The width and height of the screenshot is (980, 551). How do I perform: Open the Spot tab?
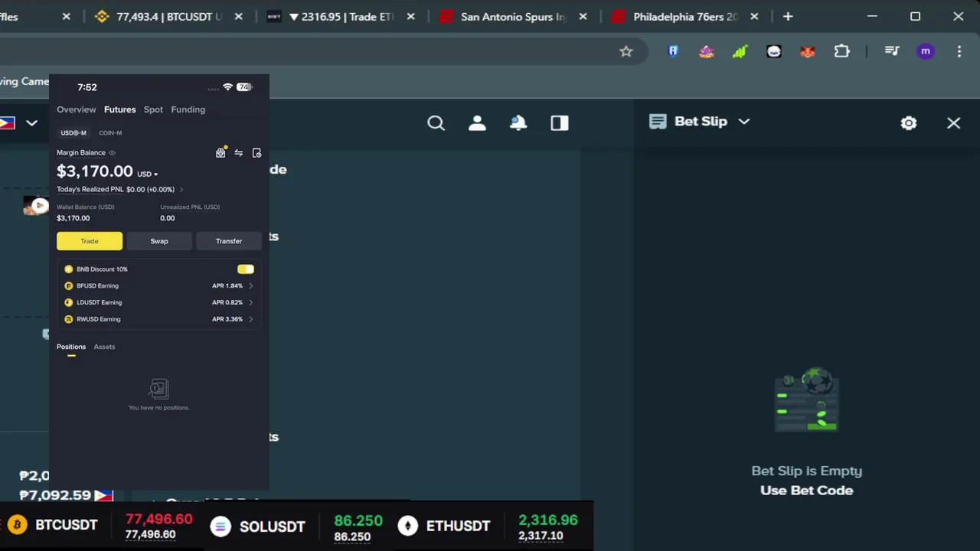(x=153, y=109)
